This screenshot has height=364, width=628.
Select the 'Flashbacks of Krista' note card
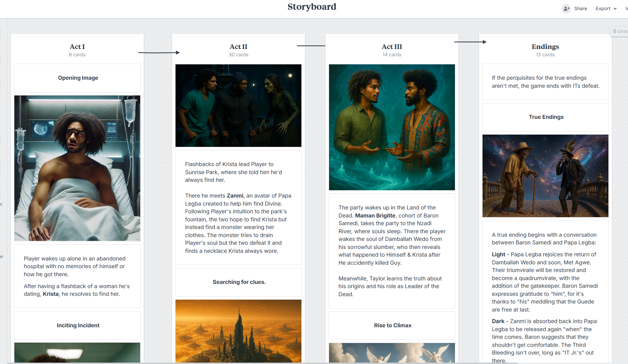coord(238,207)
